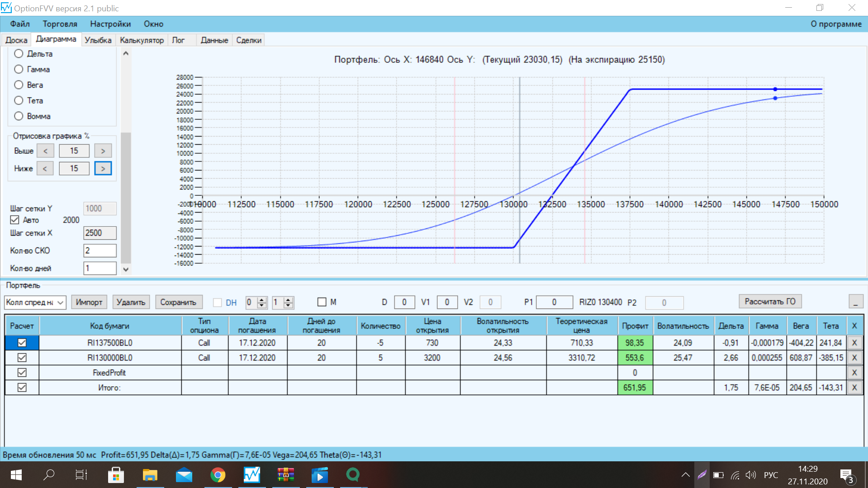Increase the Выше percentage with right arrow
The height and width of the screenshot is (488, 868).
pyautogui.click(x=103, y=151)
